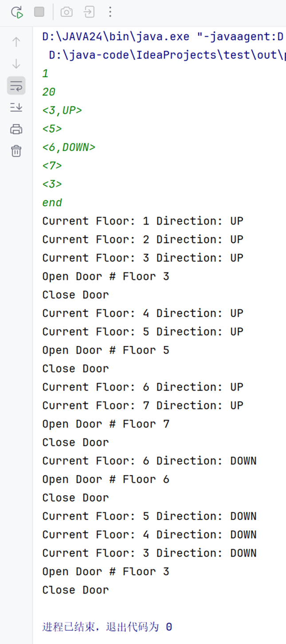Screen dimensions: 286x644
Task: Open the vertical three-dot more options menu
Action: tap(110, 12)
